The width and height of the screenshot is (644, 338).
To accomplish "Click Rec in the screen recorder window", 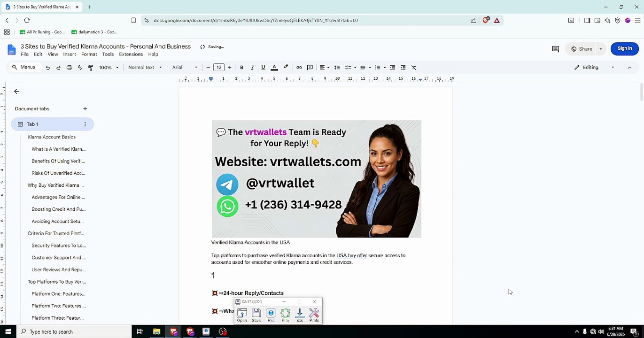I will tap(271, 315).
